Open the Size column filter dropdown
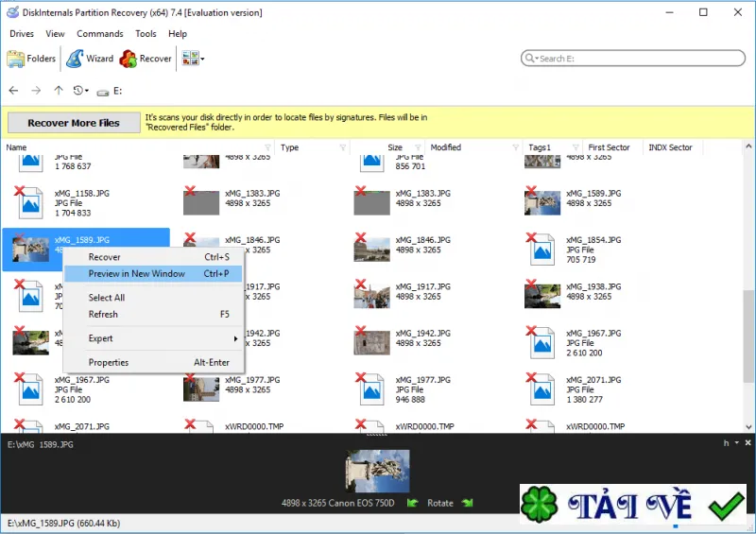 coord(418,147)
